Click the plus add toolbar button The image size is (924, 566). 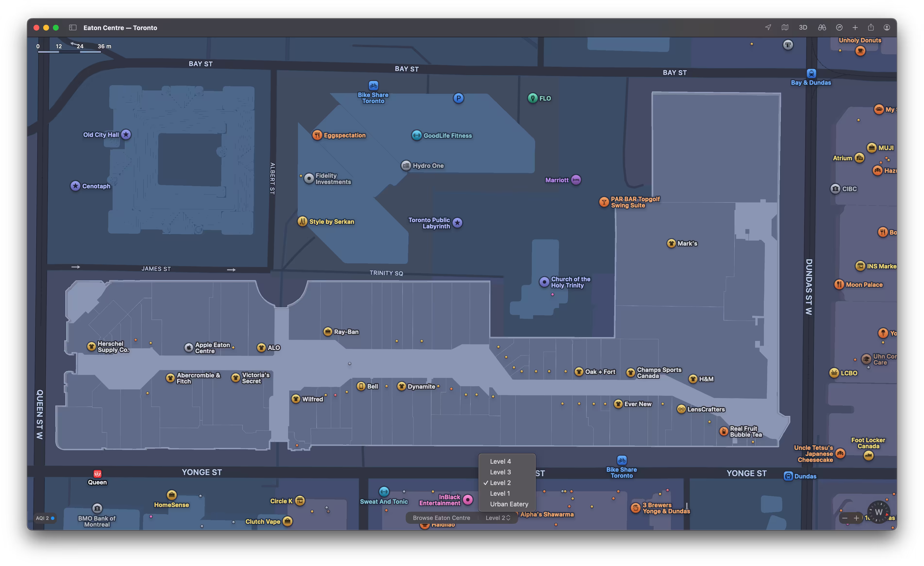pyautogui.click(x=855, y=27)
